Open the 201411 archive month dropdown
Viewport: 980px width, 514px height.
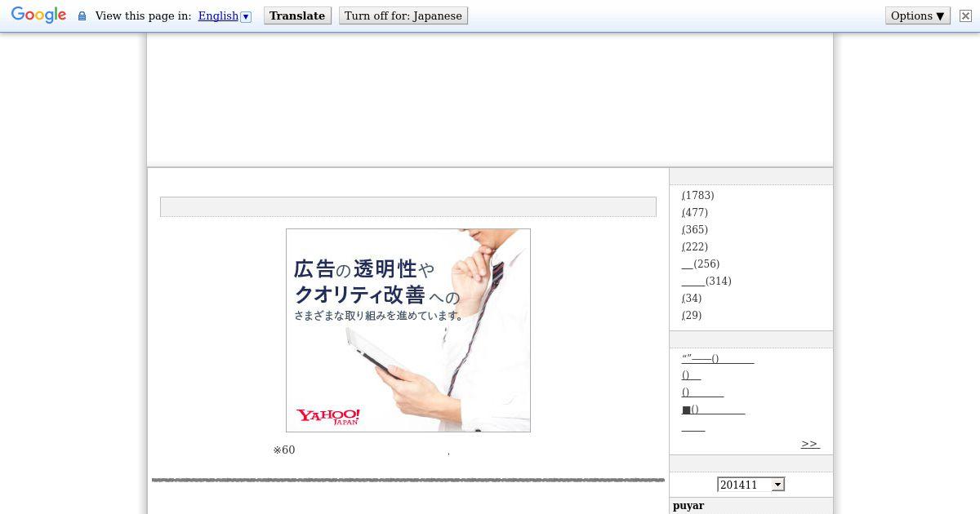(x=751, y=485)
